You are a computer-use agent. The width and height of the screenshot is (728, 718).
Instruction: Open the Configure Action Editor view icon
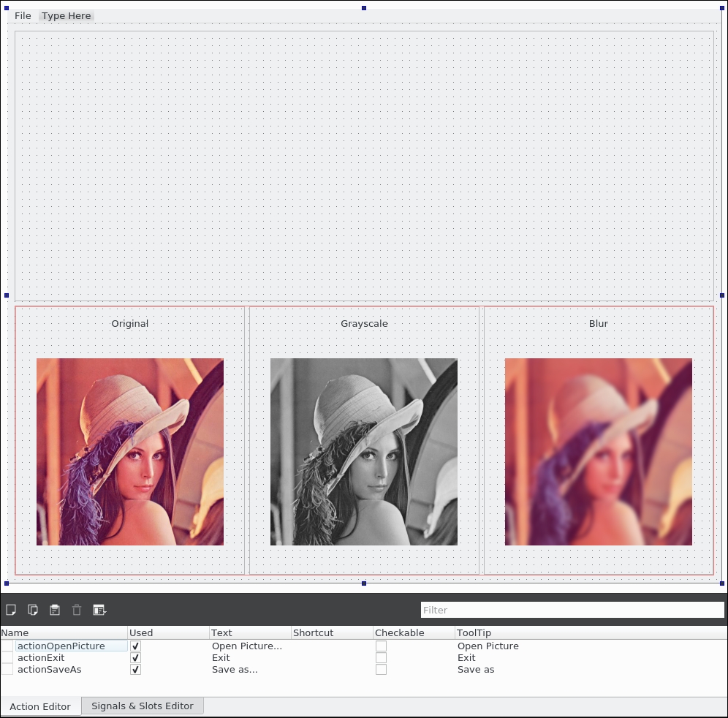[x=99, y=610]
